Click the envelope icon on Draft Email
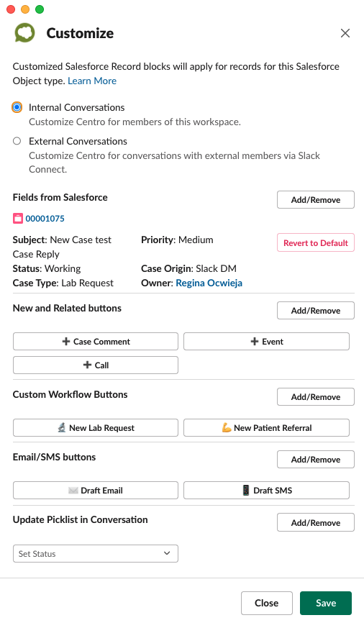364x628 pixels. tap(73, 490)
